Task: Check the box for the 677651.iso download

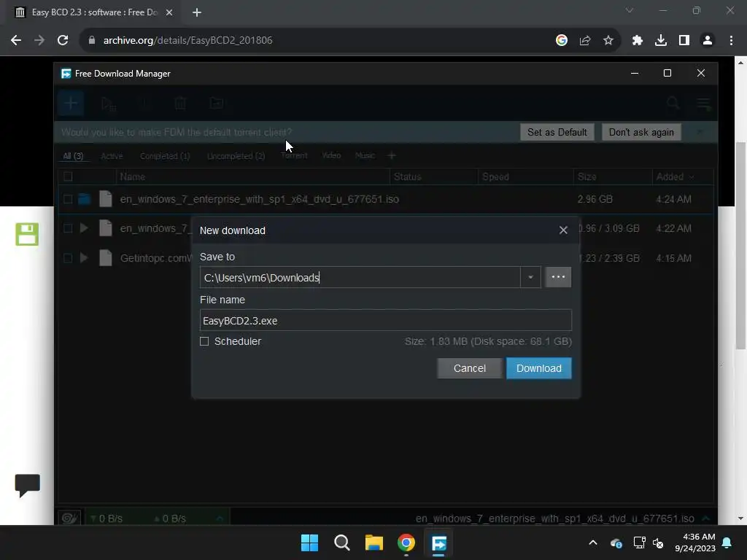Action: [x=68, y=199]
